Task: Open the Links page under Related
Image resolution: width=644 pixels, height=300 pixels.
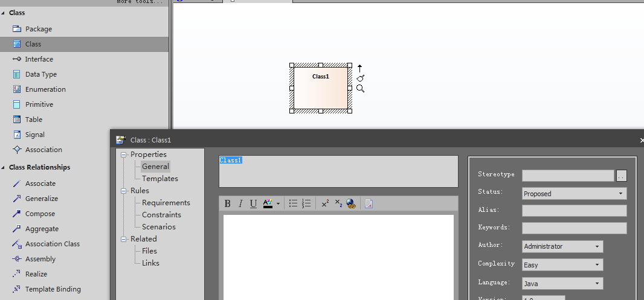Action: click(150, 263)
